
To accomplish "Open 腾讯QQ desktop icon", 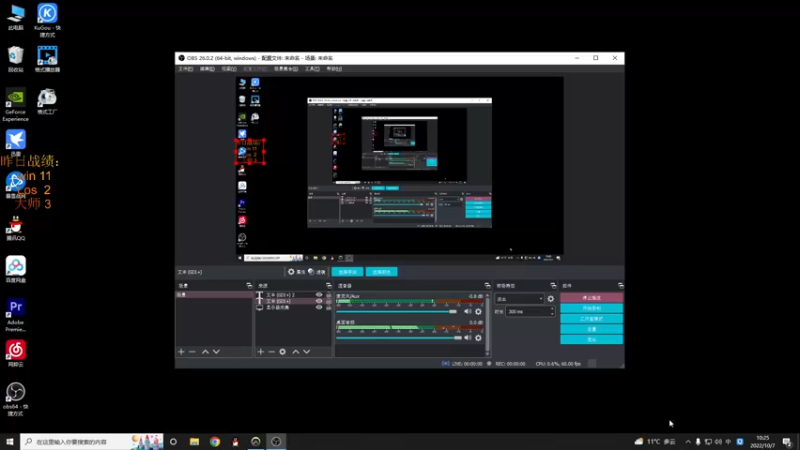I will (16, 228).
